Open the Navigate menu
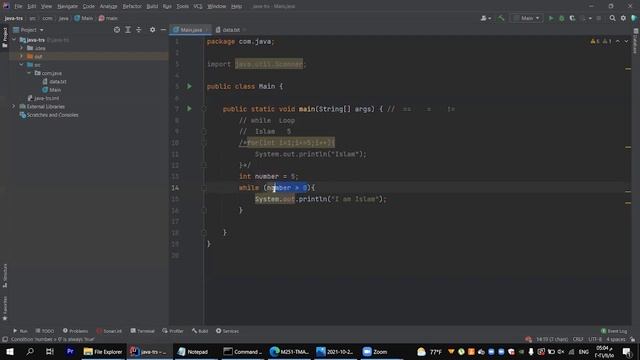This screenshot has width=640, height=360. [x=67, y=6]
